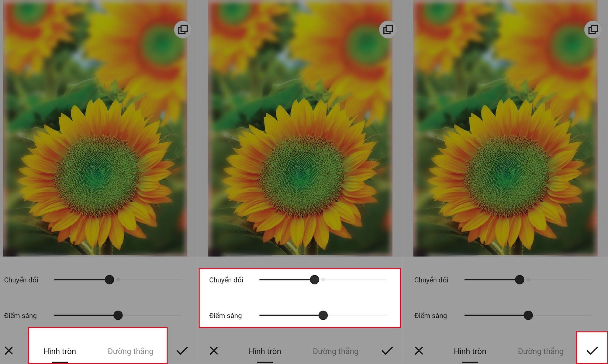This screenshot has width=608, height=364.
Task: Tap compare icon in middle panel
Action: pos(388,29)
